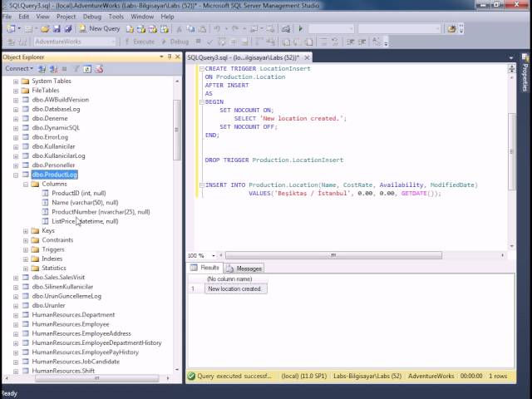Screen dimensions: 532x399
Task: Select the dbo.UrunGuncellemeLog table
Action: coord(66,296)
